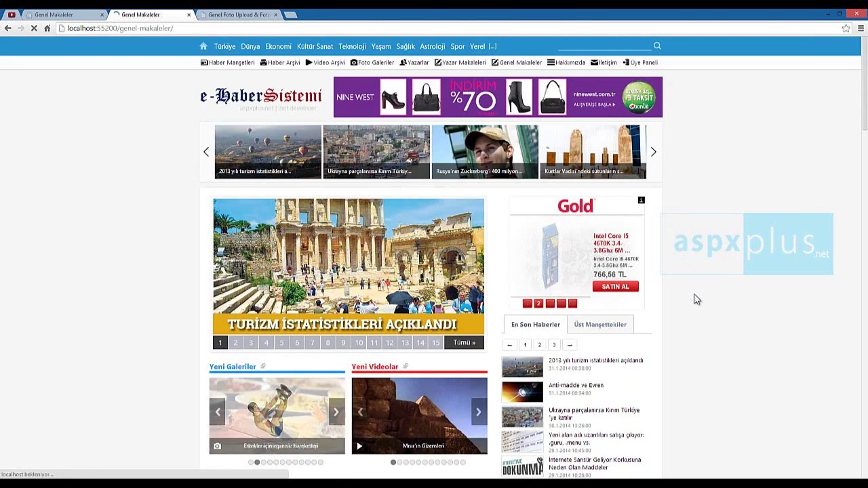This screenshot has height=488, width=868.
Task: Open the Teknoloji category
Action: click(x=352, y=47)
